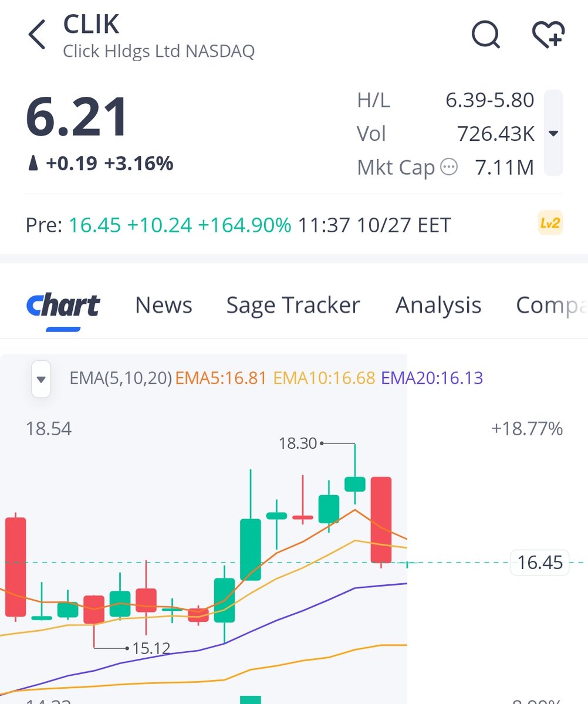Tap the Click Hldgs Ltd NASDAQ subtitle
The height and width of the screenshot is (704, 588).
tap(158, 52)
